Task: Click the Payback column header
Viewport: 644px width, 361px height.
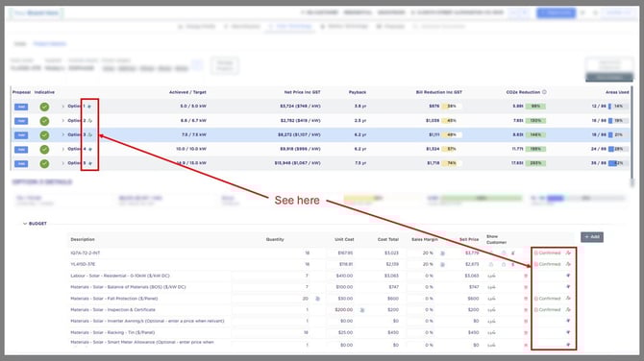Action: (358, 92)
